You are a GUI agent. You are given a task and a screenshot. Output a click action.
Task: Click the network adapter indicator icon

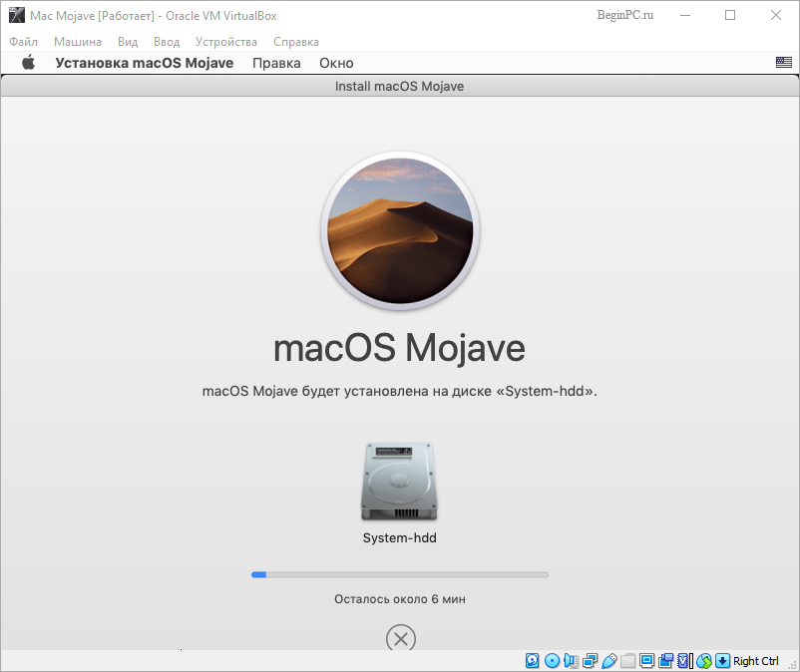coord(591,661)
